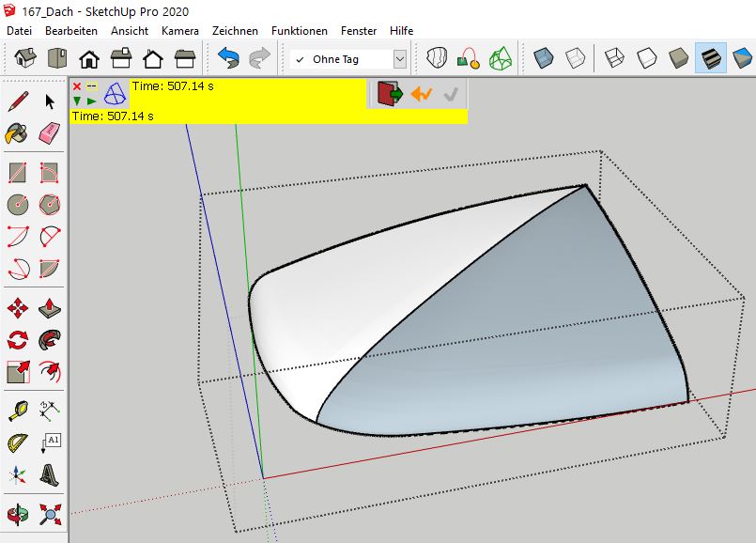Expand plugin panel with green right arrow

pyautogui.click(x=91, y=101)
